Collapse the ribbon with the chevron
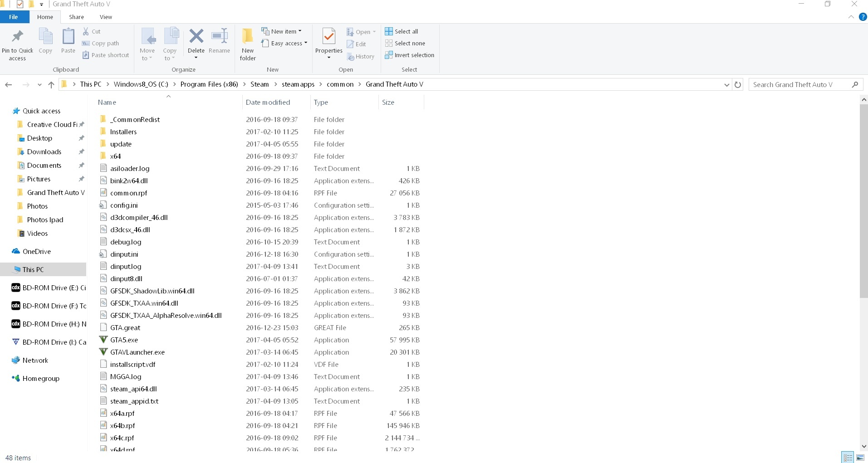Image resolution: width=868 pixels, height=463 pixels. 851,17
